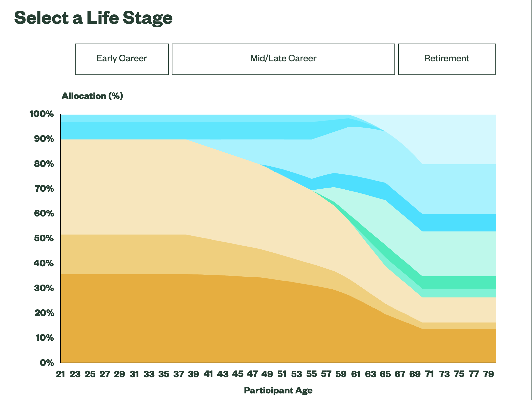Click the 0% allocation axis label
The width and height of the screenshot is (532, 400).
click(x=47, y=363)
